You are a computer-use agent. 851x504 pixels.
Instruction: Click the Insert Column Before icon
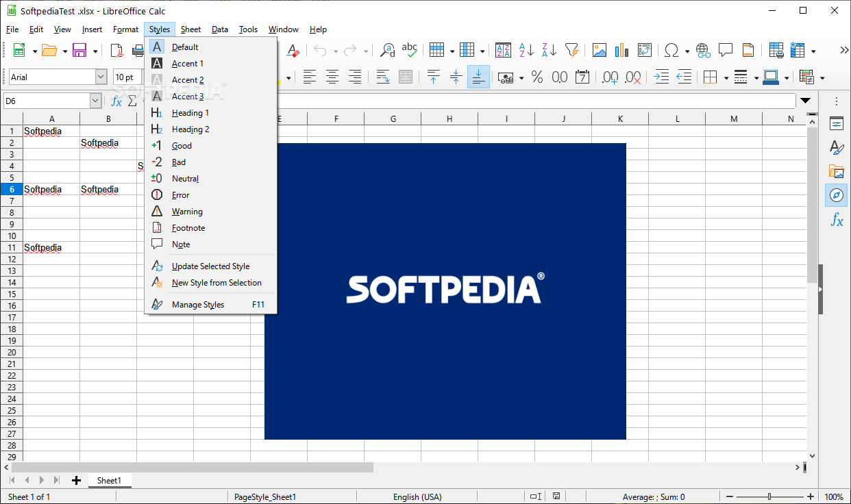click(x=467, y=50)
